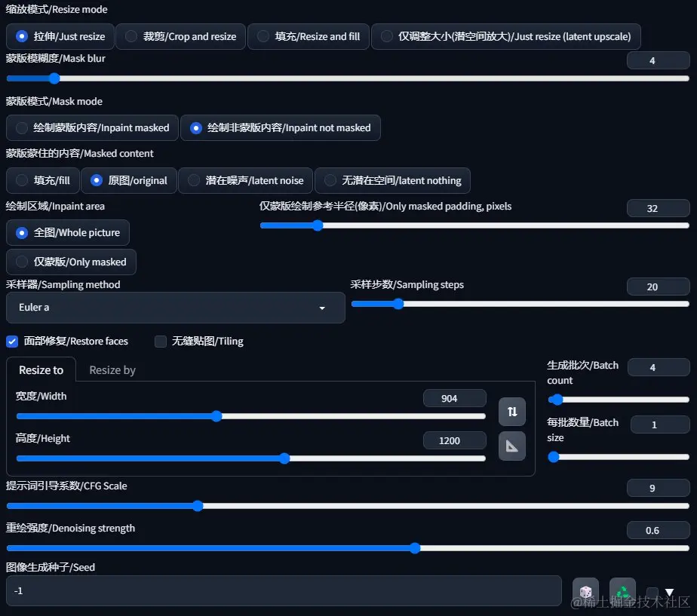The width and height of the screenshot is (697, 616).
Task: Click the Height 1200 value field
Action: pyautogui.click(x=455, y=441)
